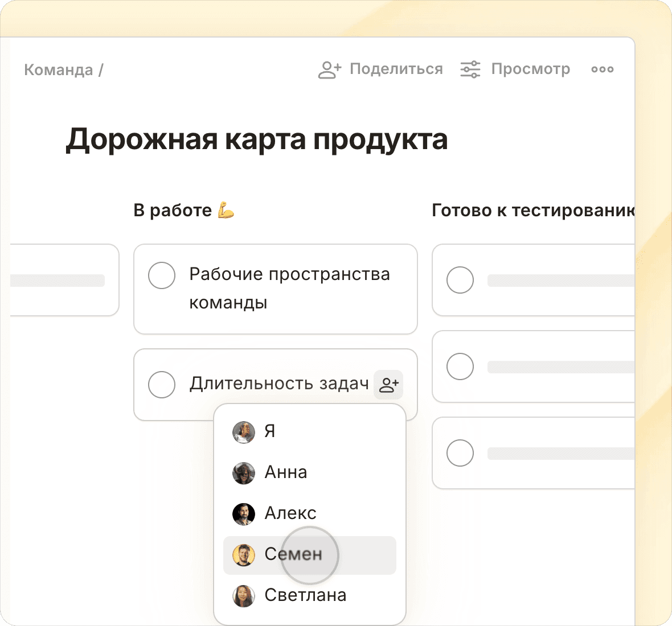Click the share person-plus icon

(x=329, y=69)
